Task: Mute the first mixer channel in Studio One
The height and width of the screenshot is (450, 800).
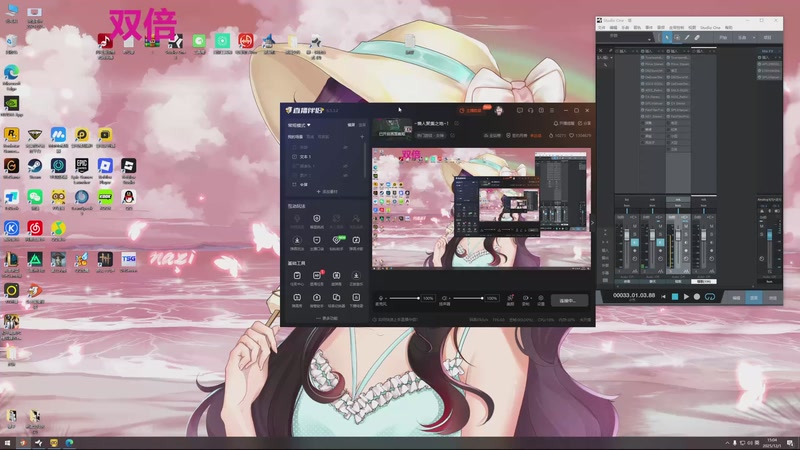Action: click(x=635, y=226)
